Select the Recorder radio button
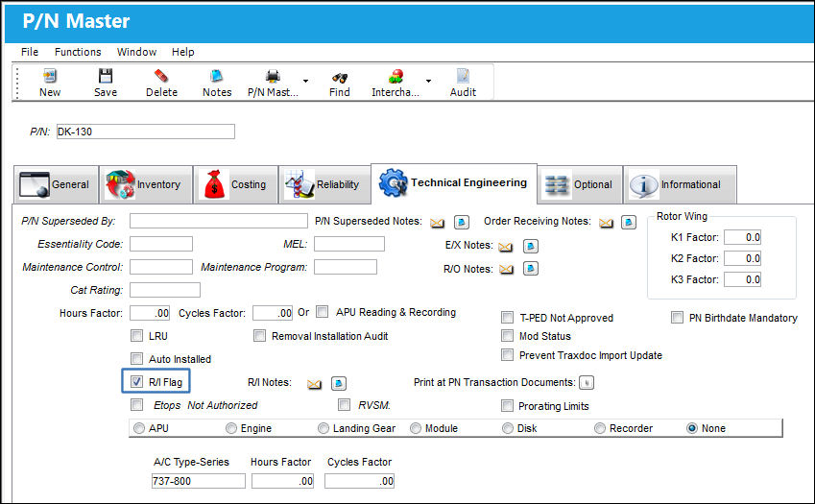The image size is (815, 504). tap(600, 428)
